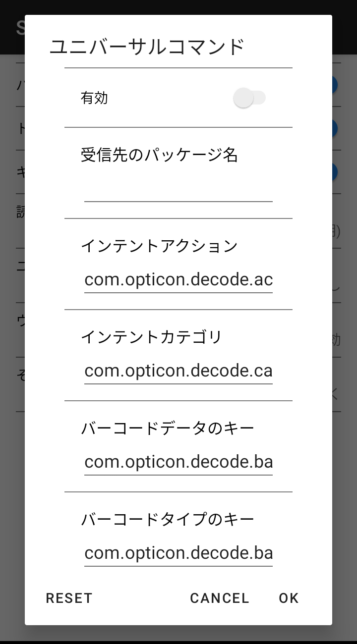
Task: Tap second blue toggle behind the dialog
Action: [x=336, y=129]
